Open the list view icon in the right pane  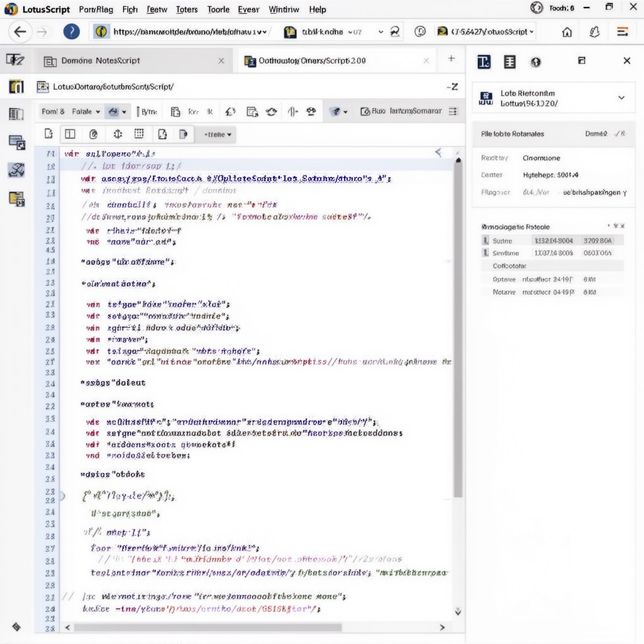(x=509, y=62)
